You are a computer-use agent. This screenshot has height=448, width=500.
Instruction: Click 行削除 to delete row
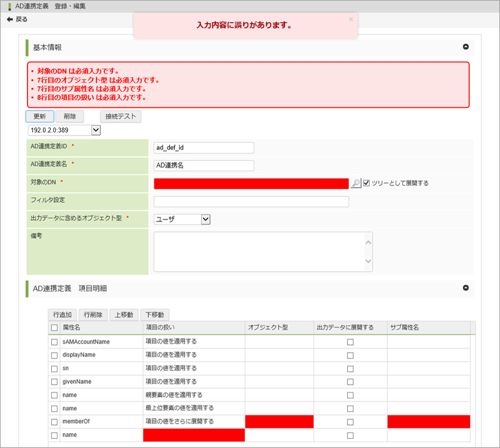click(93, 315)
